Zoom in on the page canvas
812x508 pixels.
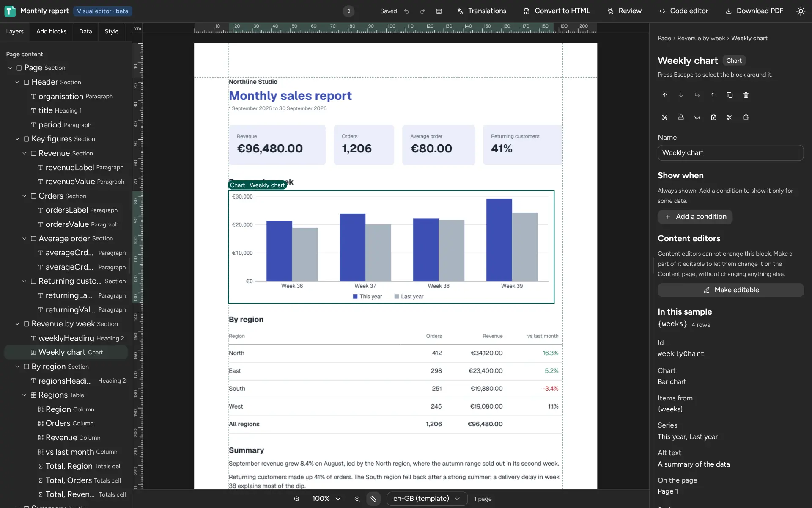point(357,499)
